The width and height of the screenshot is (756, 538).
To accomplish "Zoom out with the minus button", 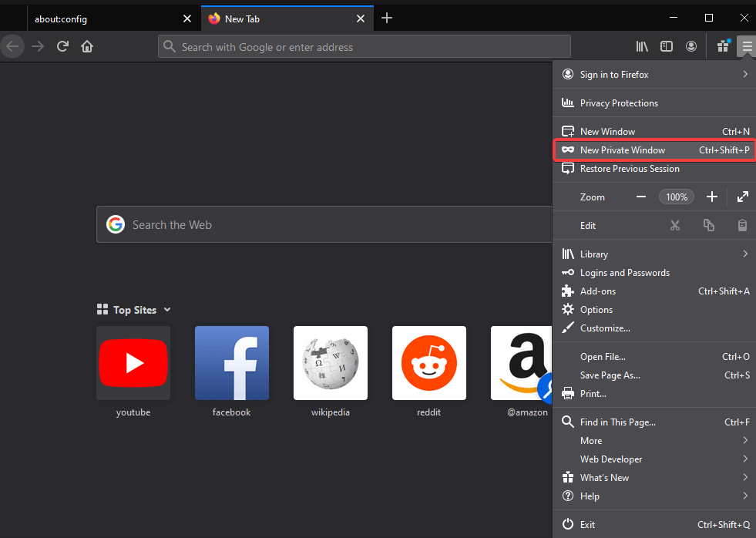I will 640,197.
